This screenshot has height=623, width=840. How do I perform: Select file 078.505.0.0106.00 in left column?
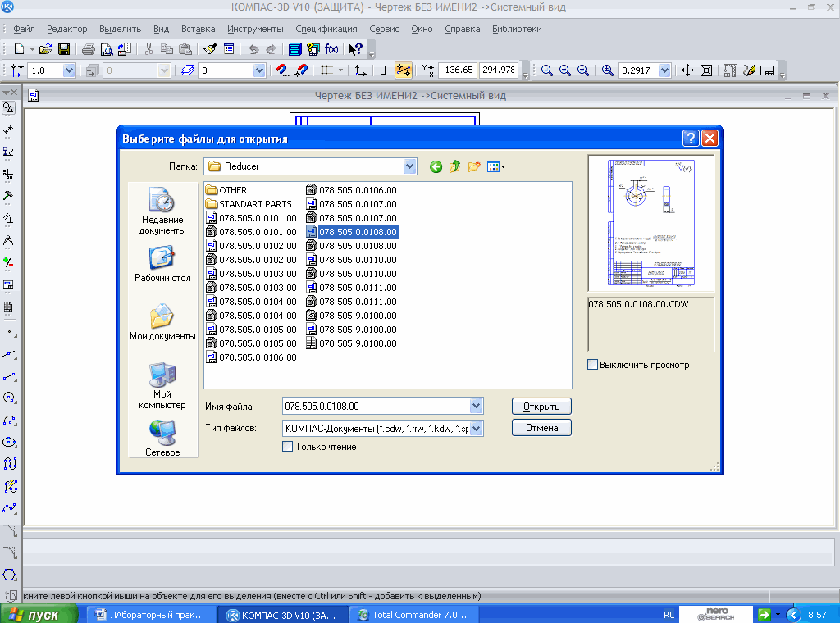[251, 357]
